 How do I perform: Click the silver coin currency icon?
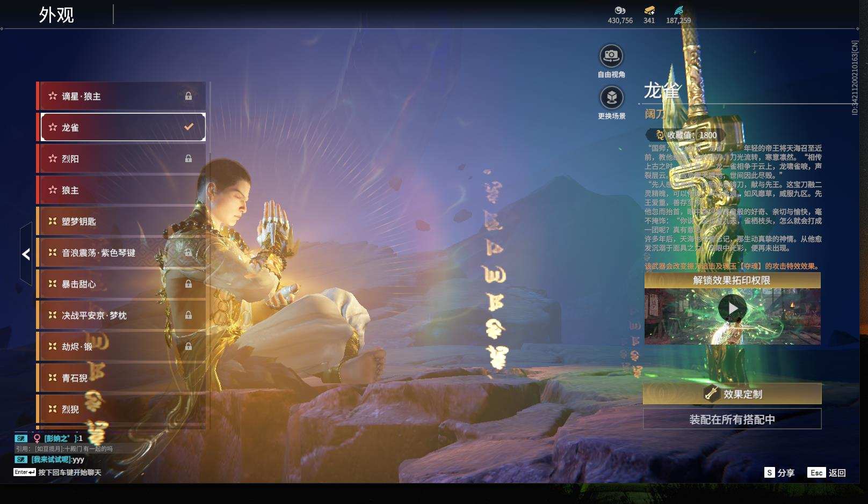(620, 10)
